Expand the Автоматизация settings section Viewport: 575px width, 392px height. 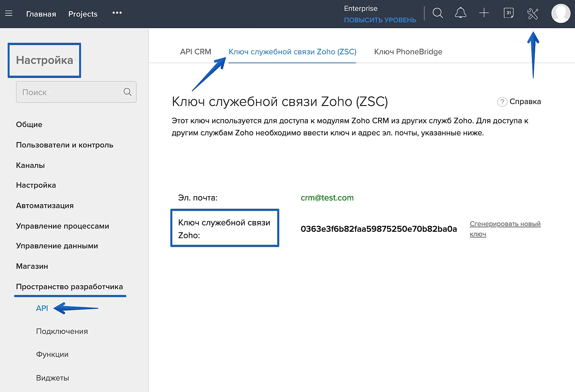click(x=45, y=206)
